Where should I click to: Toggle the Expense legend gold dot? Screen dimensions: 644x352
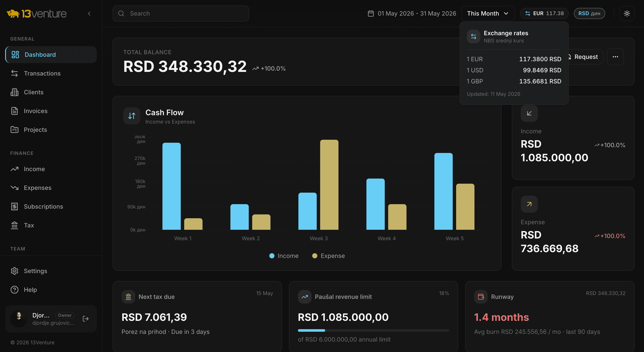pos(315,256)
